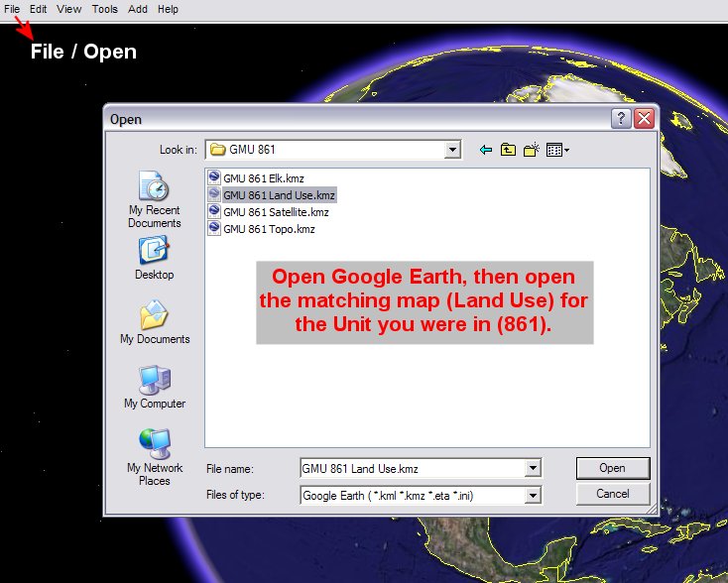The image size is (728, 583).
Task: Go to My Network Places
Action: click(155, 457)
